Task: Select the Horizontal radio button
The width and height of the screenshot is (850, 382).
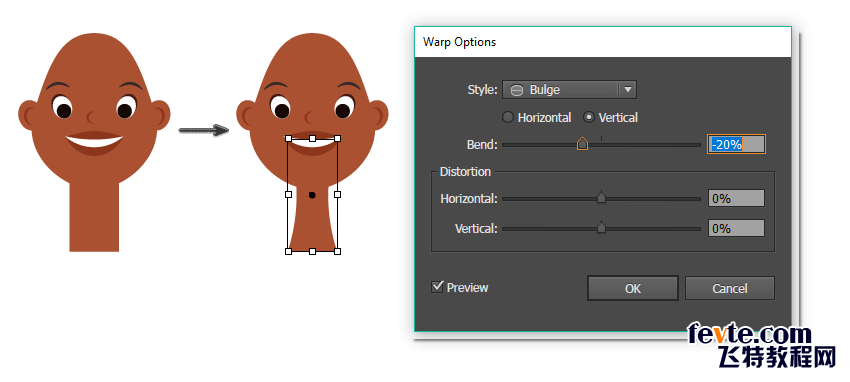Action: pyautogui.click(x=508, y=118)
